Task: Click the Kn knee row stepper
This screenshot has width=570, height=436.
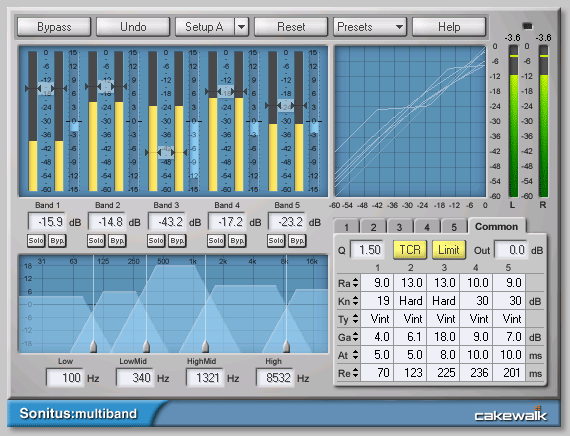Action: click(355, 301)
